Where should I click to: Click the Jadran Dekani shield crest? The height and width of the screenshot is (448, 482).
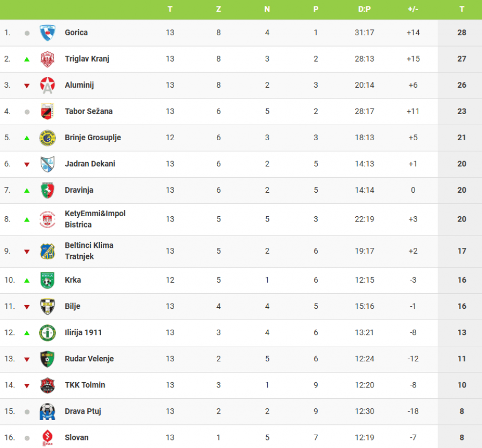pyautogui.click(x=47, y=164)
